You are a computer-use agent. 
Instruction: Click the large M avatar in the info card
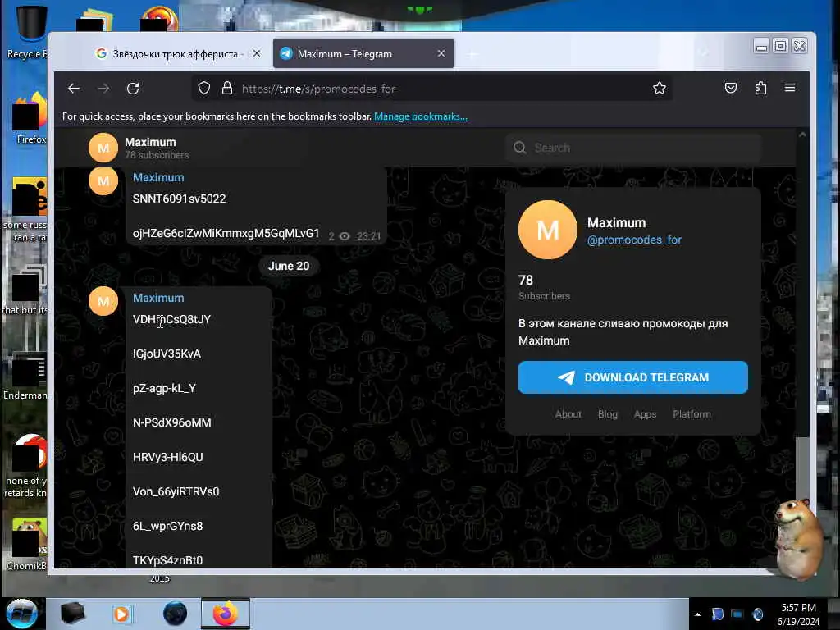click(547, 230)
